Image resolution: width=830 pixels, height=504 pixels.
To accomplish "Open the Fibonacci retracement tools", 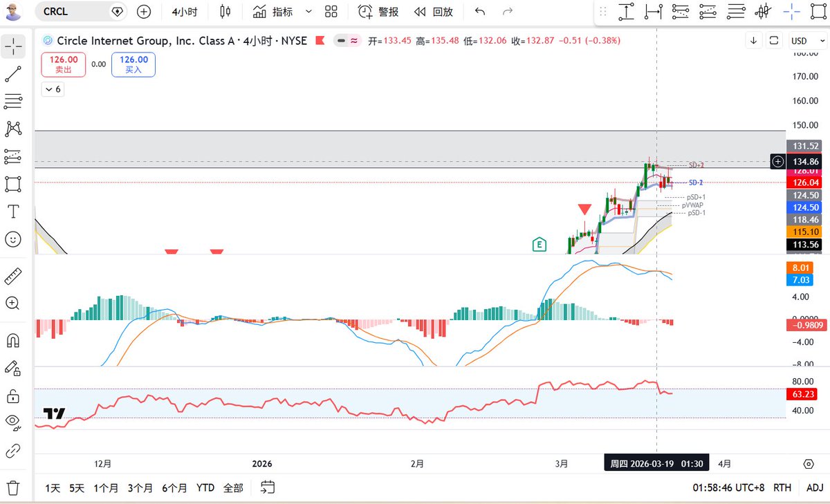I will tap(12, 102).
